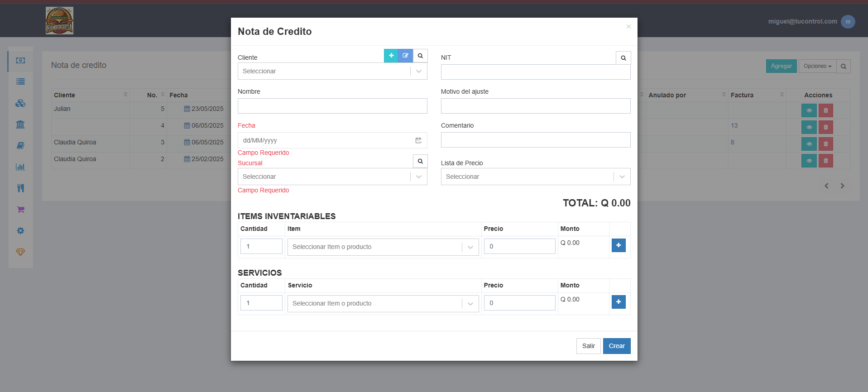
Task: Open the inventory item product selector
Action: click(x=383, y=247)
